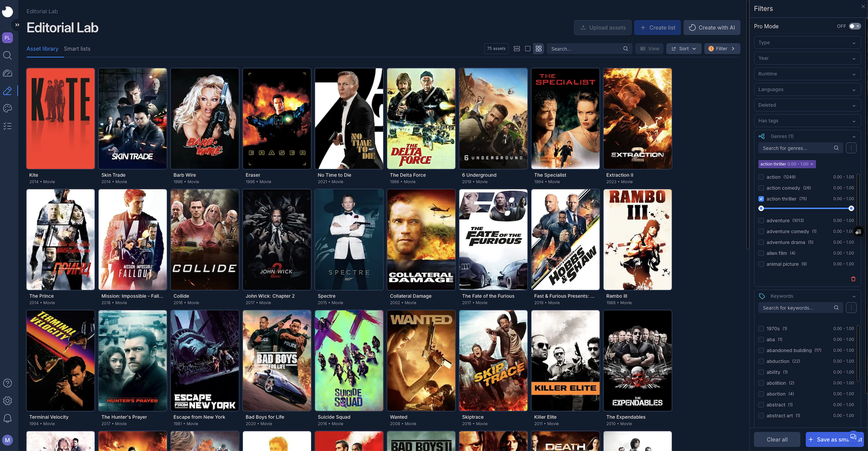
Task: Uncheck the action thriller genre checkbox
Action: point(761,199)
